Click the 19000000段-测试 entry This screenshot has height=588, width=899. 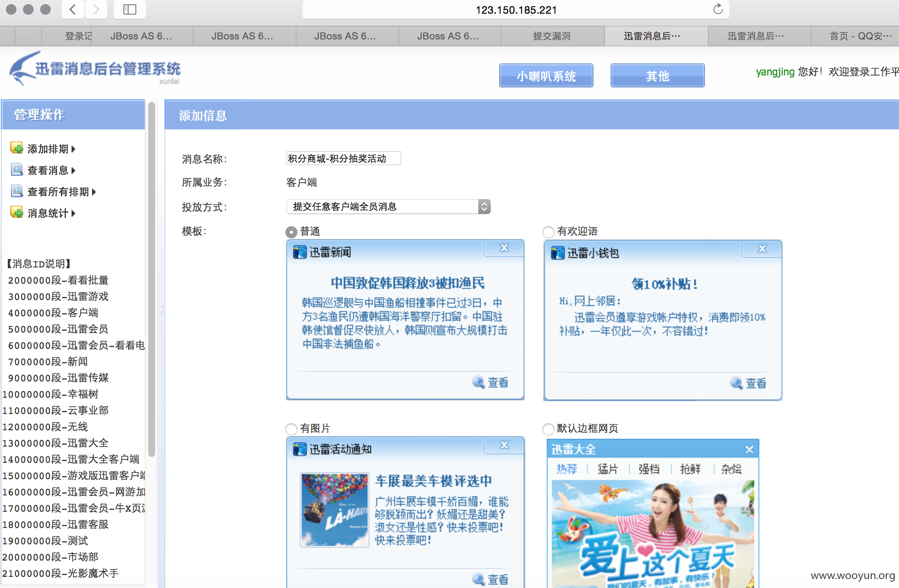[45, 540]
